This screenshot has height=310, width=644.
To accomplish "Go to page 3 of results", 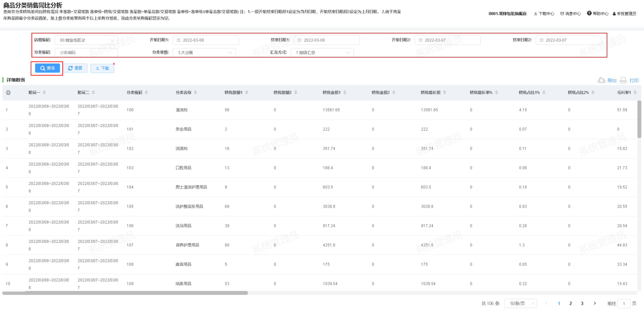I will pyautogui.click(x=582, y=303).
